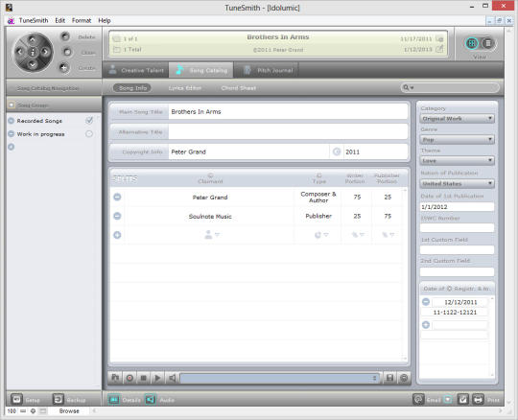The height and width of the screenshot is (420, 518).
Task: Go to next record with right arrow
Action: (x=45, y=52)
